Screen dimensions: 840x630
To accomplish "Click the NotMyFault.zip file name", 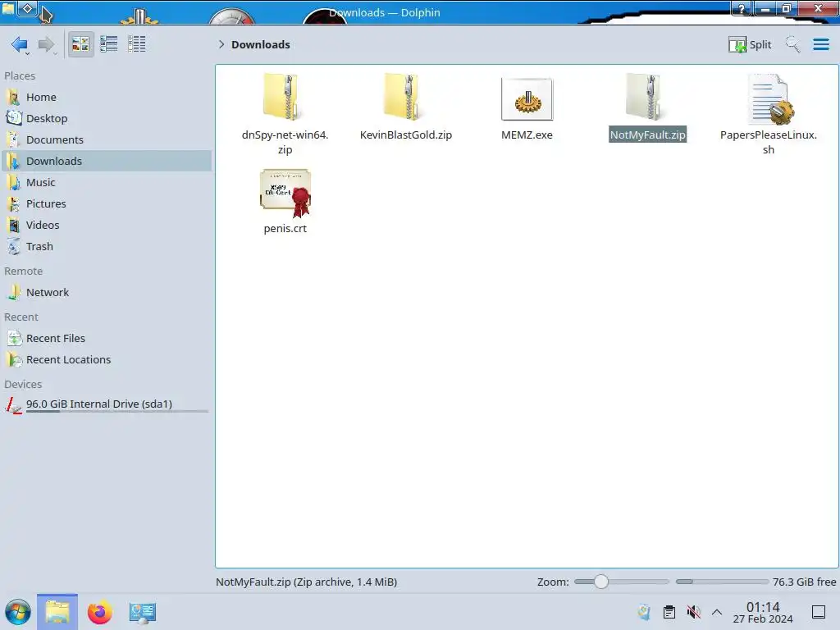I will (x=648, y=135).
